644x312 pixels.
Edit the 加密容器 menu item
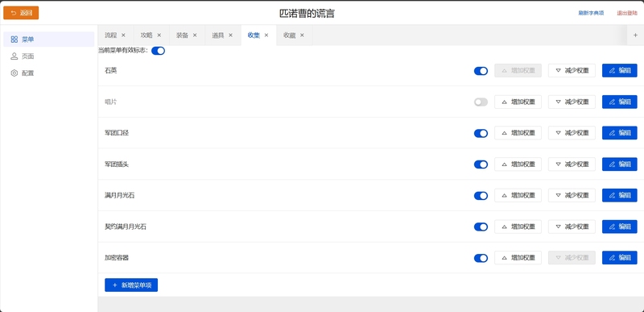[620, 258]
